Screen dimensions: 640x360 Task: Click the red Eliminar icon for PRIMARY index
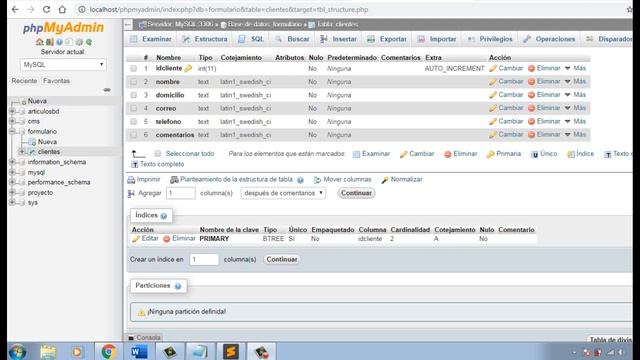pos(167,239)
